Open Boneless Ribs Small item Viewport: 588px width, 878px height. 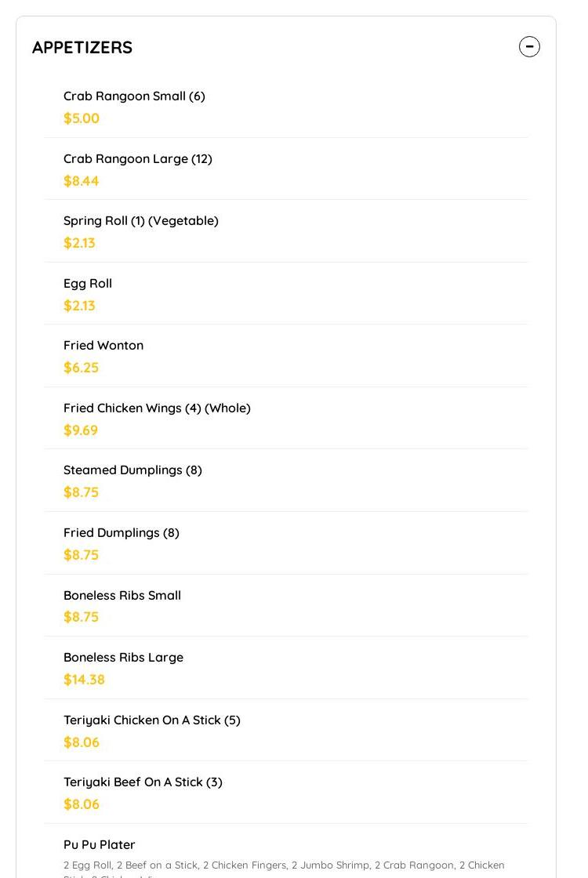[286, 606]
